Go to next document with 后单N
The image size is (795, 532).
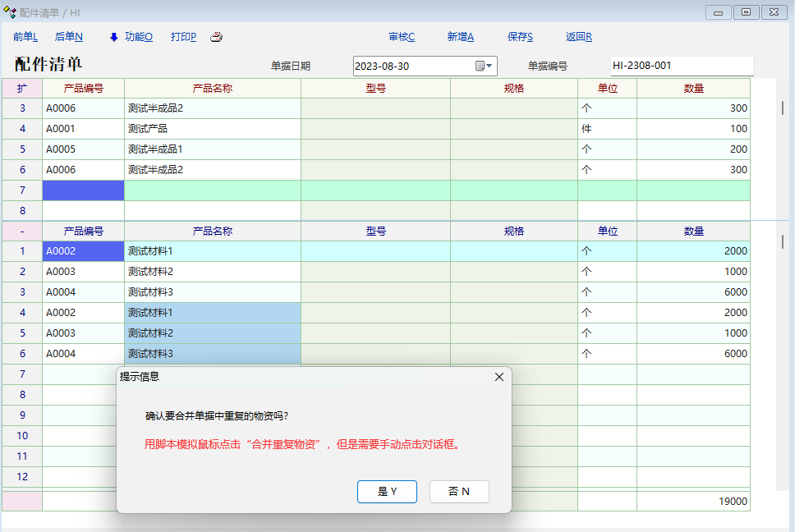(x=68, y=37)
